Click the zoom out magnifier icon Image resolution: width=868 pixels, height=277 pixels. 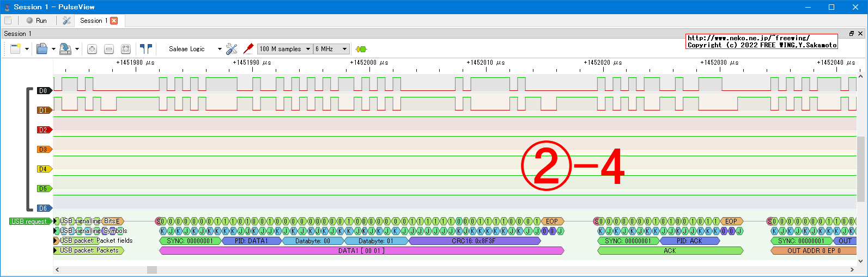109,49
